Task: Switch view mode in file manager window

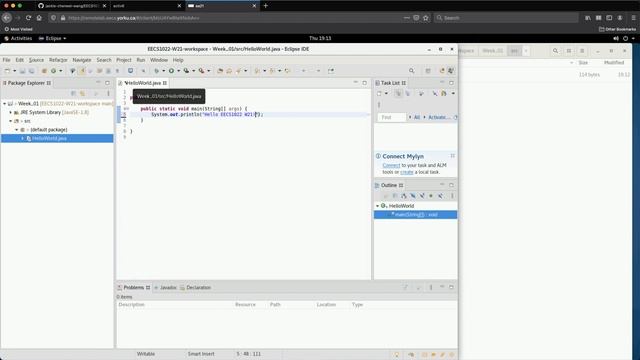Action: (569, 51)
